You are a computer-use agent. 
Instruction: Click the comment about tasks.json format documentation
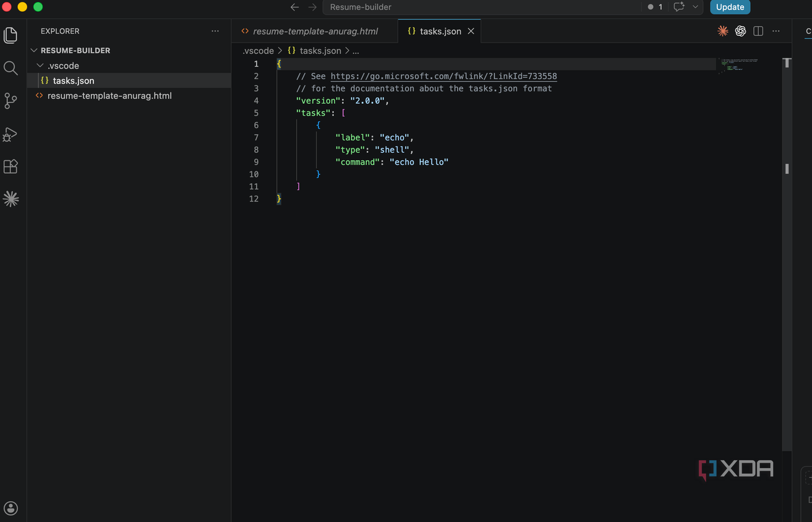424,88
